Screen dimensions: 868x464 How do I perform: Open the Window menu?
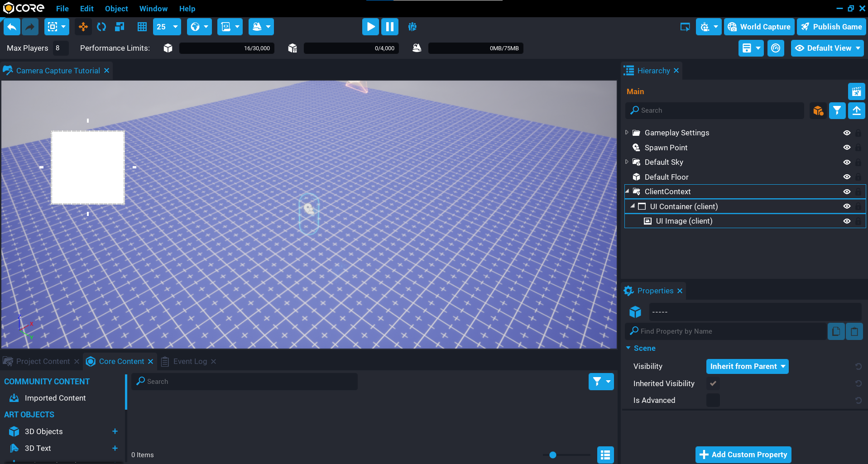(153, 8)
